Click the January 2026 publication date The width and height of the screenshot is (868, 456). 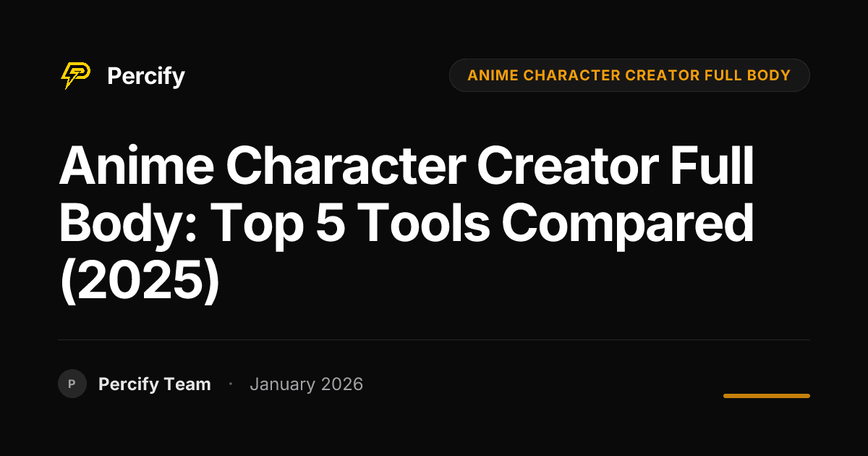306,384
